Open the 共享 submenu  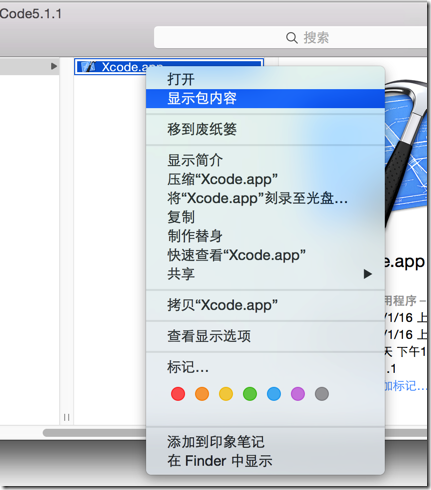coord(265,274)
